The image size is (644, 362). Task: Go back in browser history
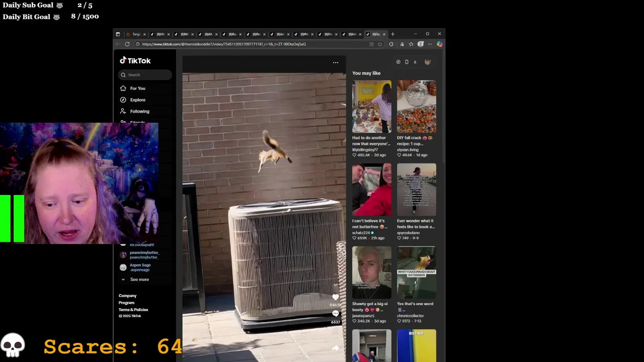point(118,44)
